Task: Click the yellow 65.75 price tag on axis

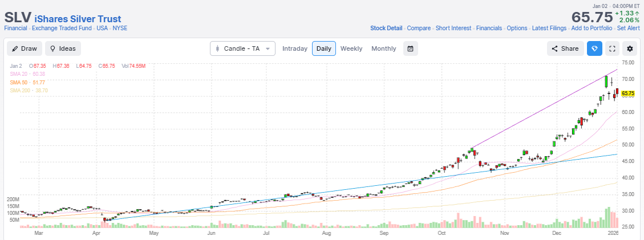Action: pyautogui.click(x=629, y=93)
